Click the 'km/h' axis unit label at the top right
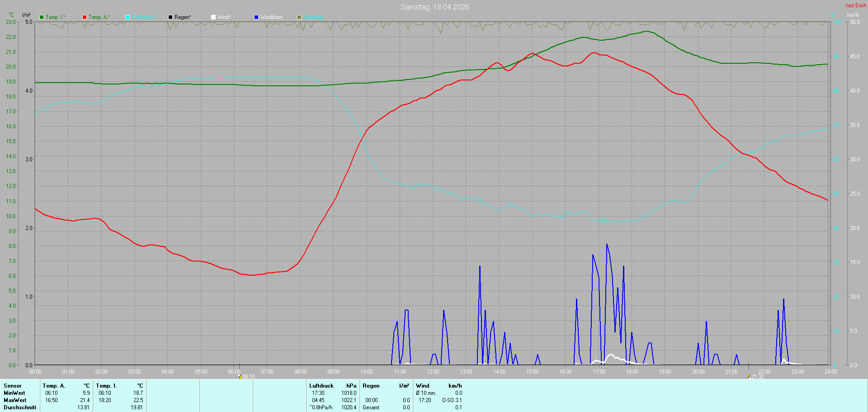The height and width of the screenshot is (412, 868). [853, 15]
